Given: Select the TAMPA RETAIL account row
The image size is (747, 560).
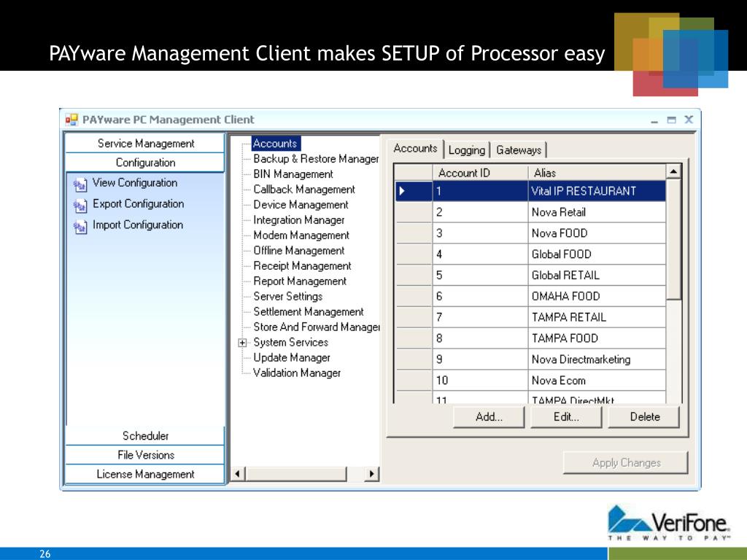Looking at the screenshot, I should (530, 316).
